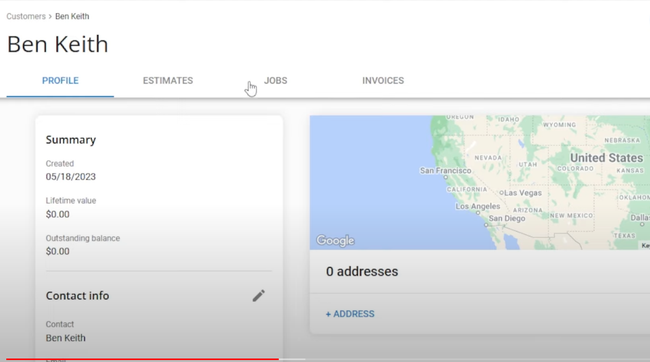Switch to the Profile tab
Viewport: 650px width, 362px height.
point(60,80)
